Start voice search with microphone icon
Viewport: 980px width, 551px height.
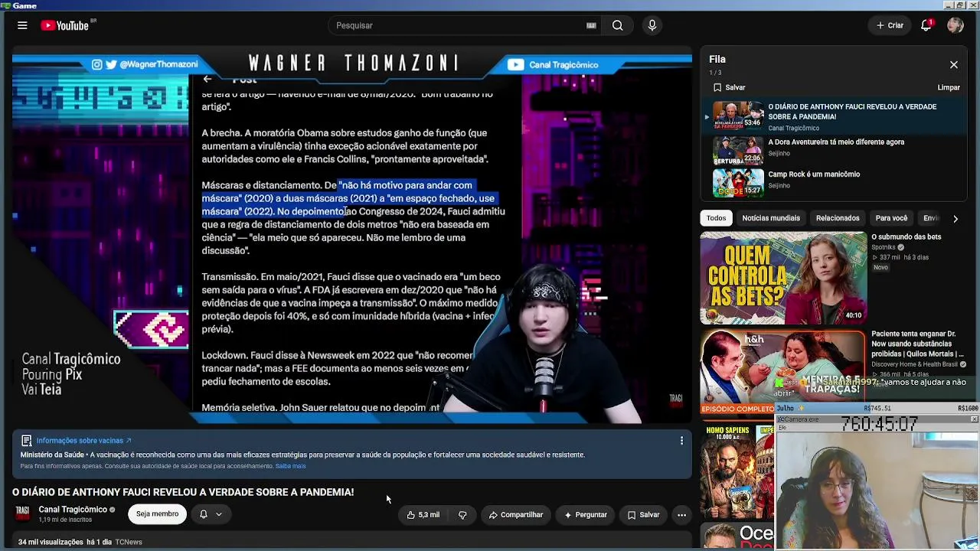652,25
